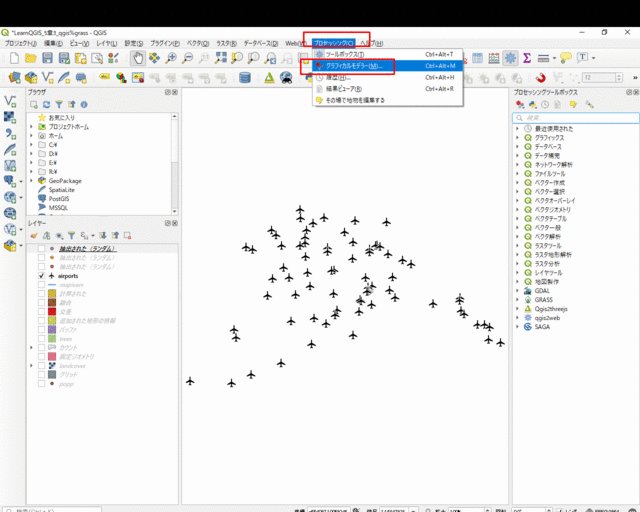The height and width of the screenshot is (512, 640).
Task: Click the gear Processing Toolbox toolbar icon
Action: point(510,58)
